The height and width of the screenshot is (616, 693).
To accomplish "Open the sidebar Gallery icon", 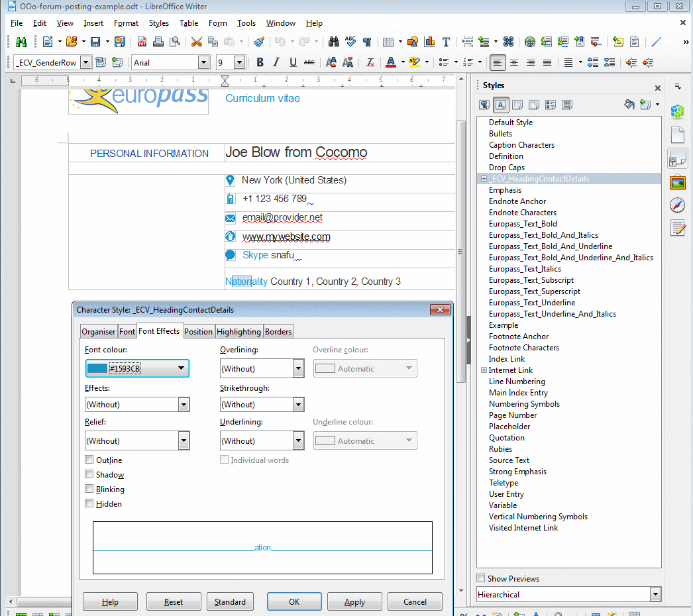I will click(x=677, y=182).
